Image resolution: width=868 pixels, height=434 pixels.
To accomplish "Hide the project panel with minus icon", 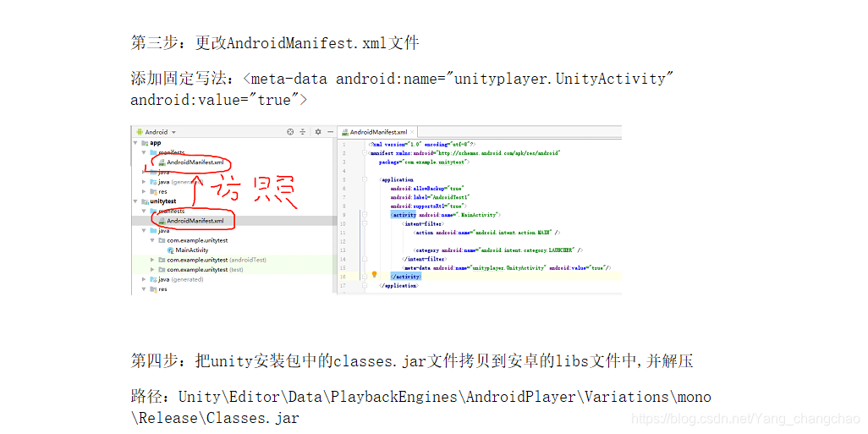I will click(330, 132).
